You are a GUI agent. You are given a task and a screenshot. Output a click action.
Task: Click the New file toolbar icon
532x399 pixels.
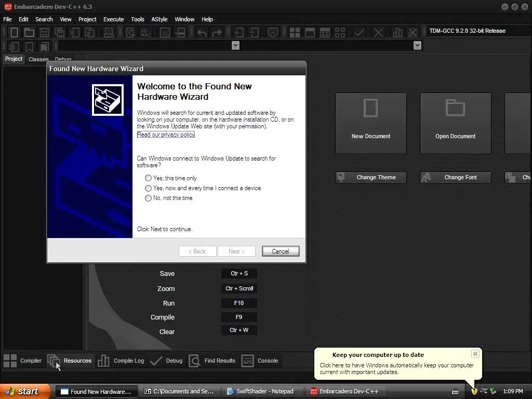[14, 33]
